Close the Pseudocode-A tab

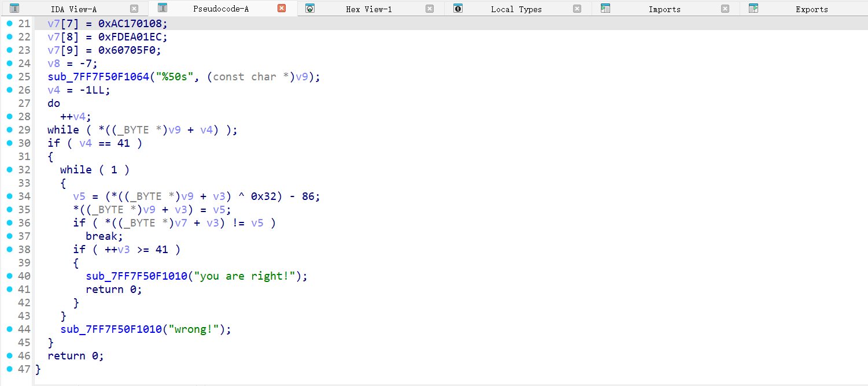tap(282, 9)
